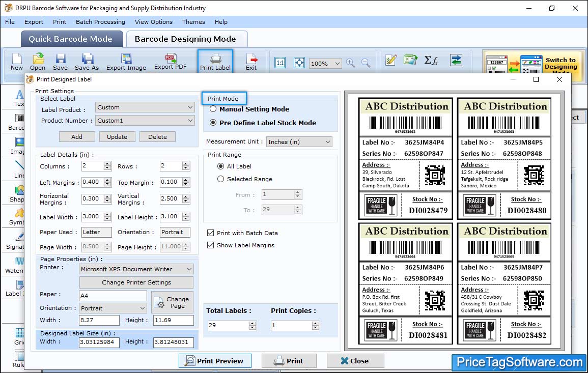Click the Open folder icon
The width and height of the screenshot is (588, 373).
38,62
